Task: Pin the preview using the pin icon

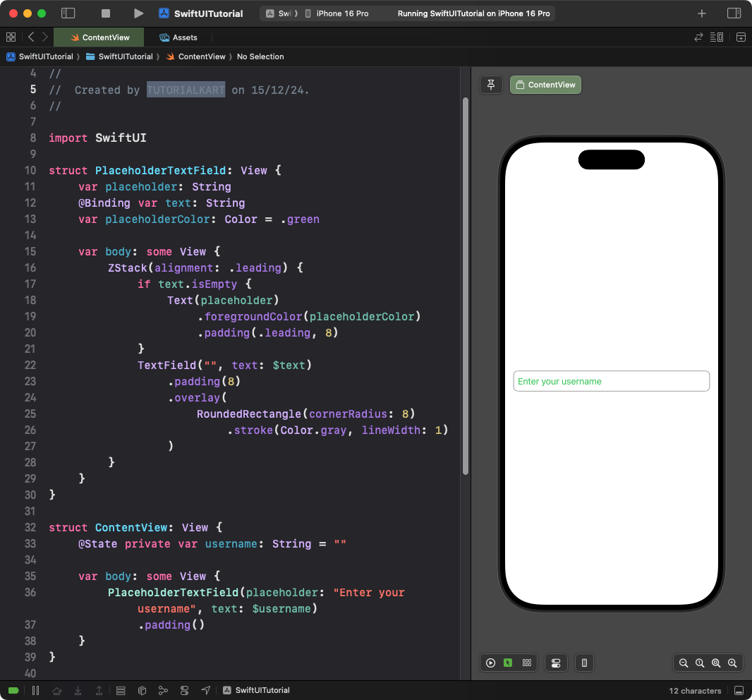Action: pos(491,84)
